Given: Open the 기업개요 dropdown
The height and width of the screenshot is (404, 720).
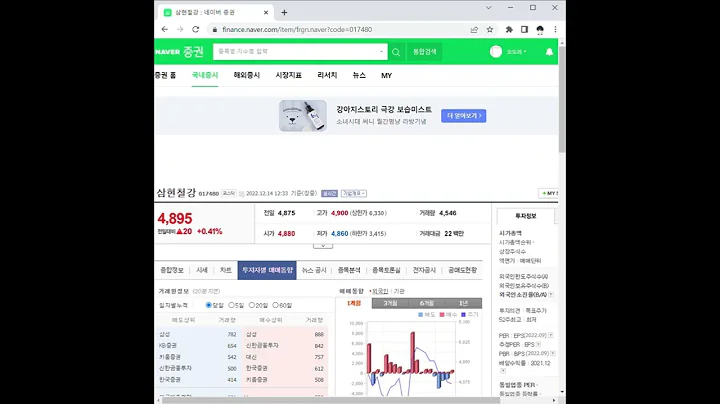Looking at the screenshot, I should [x=354, y=194].
